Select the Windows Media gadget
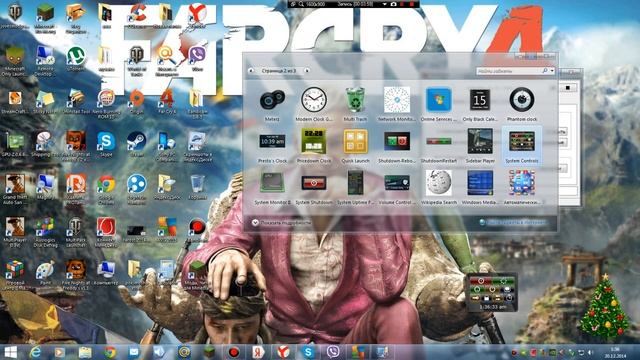The height and width of the screenshot is (360, 640). point(480,187)
